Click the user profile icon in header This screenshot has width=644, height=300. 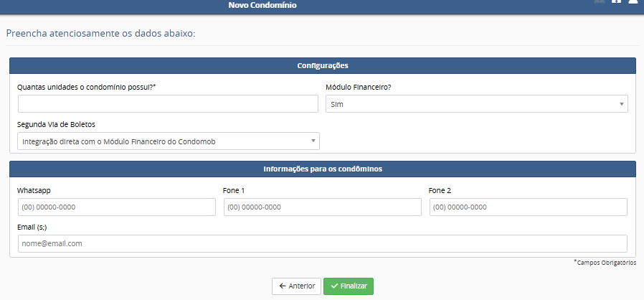[633, 2]
